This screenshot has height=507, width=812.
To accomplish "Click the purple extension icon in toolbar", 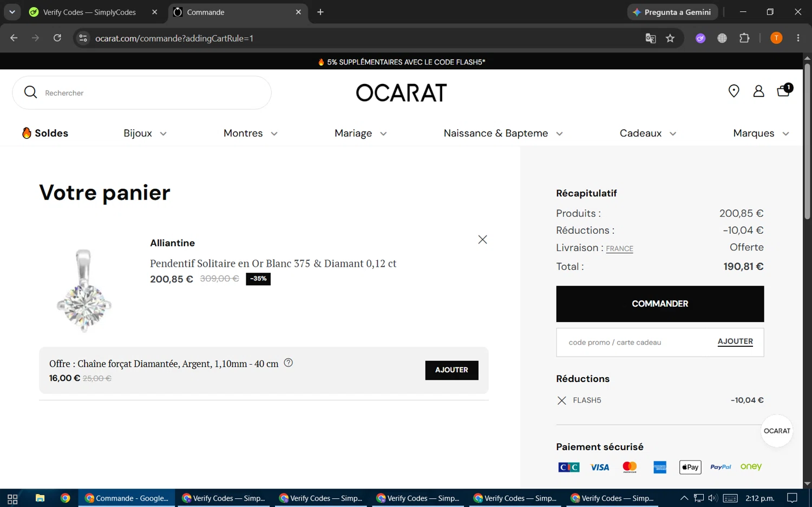I will click(x=700, y=38).
